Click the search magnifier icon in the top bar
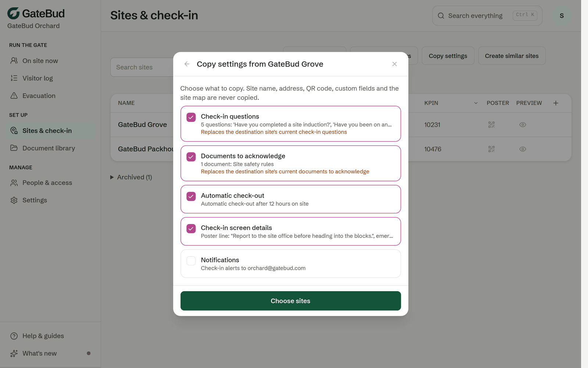The height and width of the screenshot is (368, 588). [x=441, y=16]
